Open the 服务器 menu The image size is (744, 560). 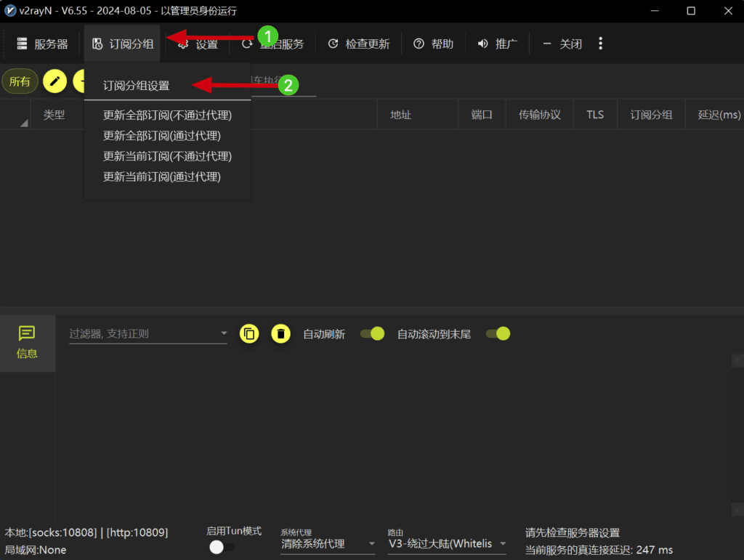(x=43, y=44)
